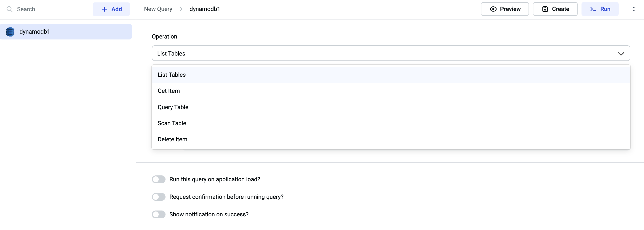
Task: Click the eye icon on Preview
Action: [x=493, y=9]
